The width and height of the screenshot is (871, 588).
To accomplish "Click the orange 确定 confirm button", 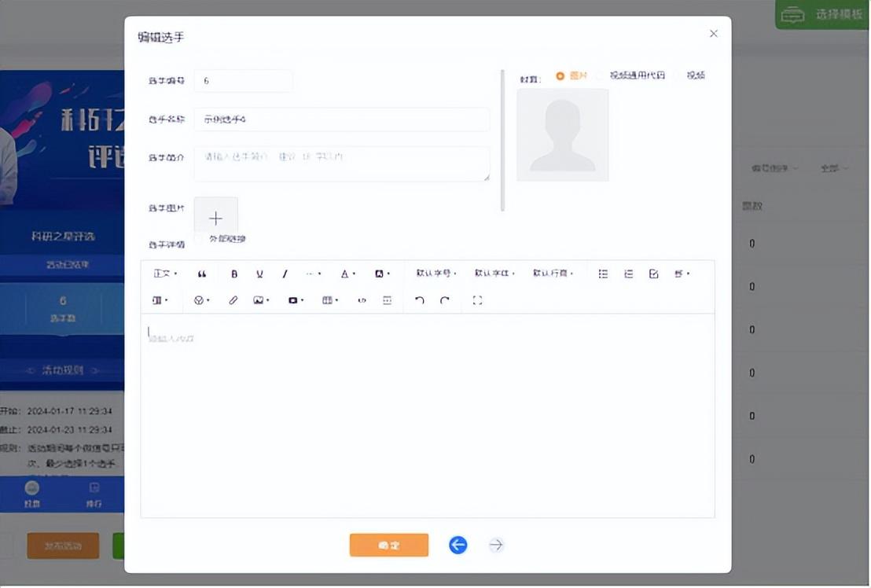I will pos(389,545).
